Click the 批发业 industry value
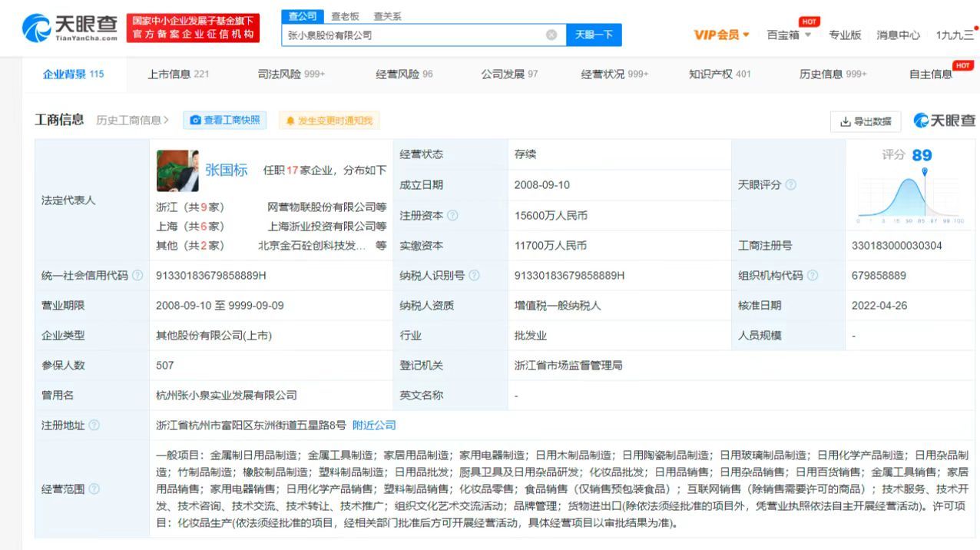Screen dimensions: 980x550 click(530, 336)
